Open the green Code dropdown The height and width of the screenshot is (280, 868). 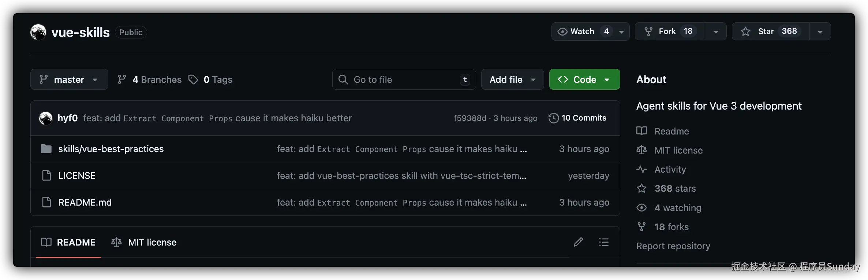click(x=584, y=80)
